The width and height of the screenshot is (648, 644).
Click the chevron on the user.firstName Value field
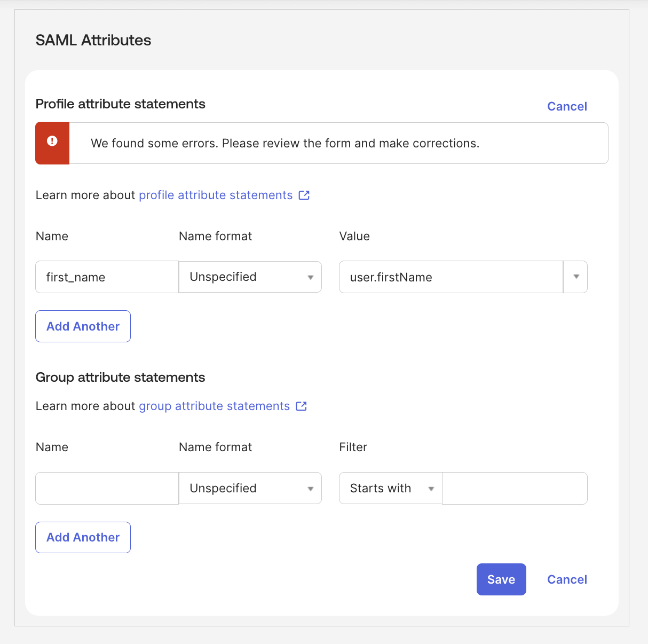point(575,277)
